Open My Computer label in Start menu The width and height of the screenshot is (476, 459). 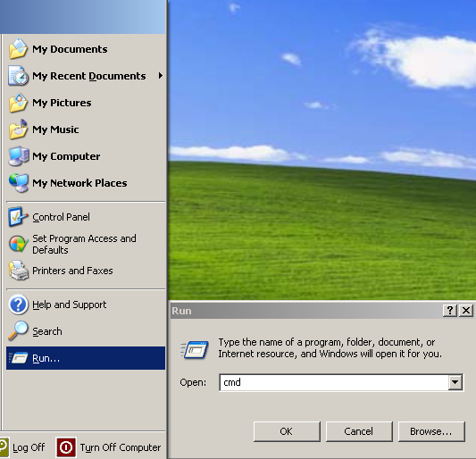point(66,156)
